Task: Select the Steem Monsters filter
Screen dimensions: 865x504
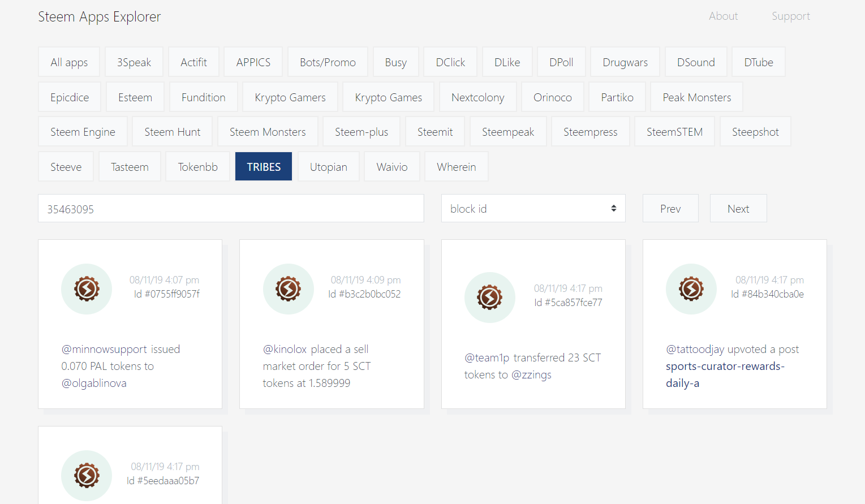Action: [x=268, y=132]
